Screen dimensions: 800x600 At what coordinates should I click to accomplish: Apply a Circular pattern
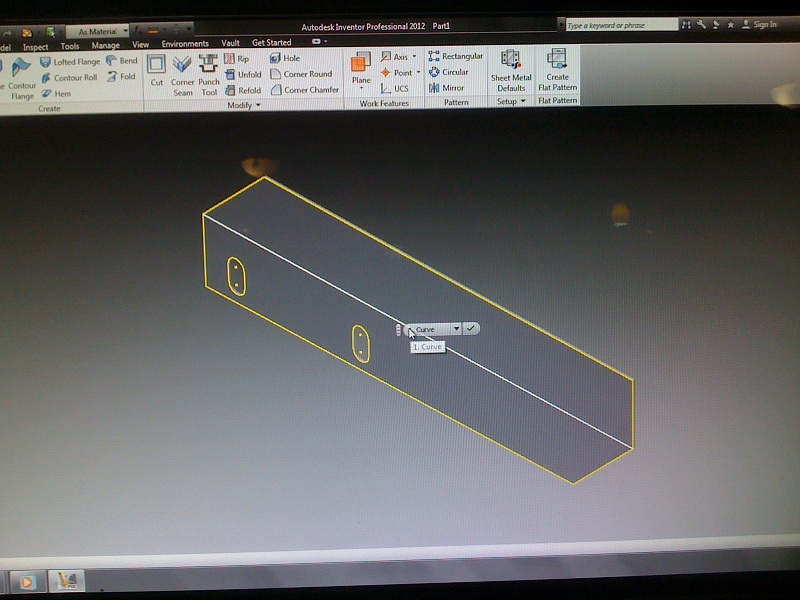pos(448,72)
